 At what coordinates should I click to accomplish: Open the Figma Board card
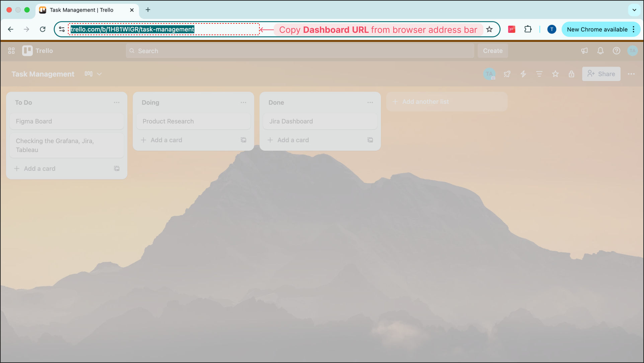coord(67,121)
